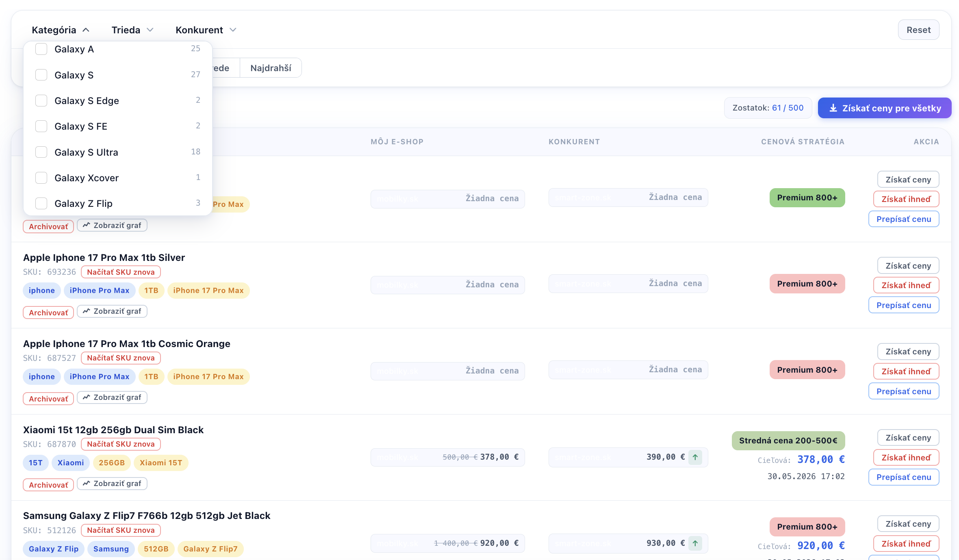Image resolution: width=959 pixels, height=560 pixels.
Task: Click the pink Premium 800+ strategy badge for Silver
Action: coord(807,284)
